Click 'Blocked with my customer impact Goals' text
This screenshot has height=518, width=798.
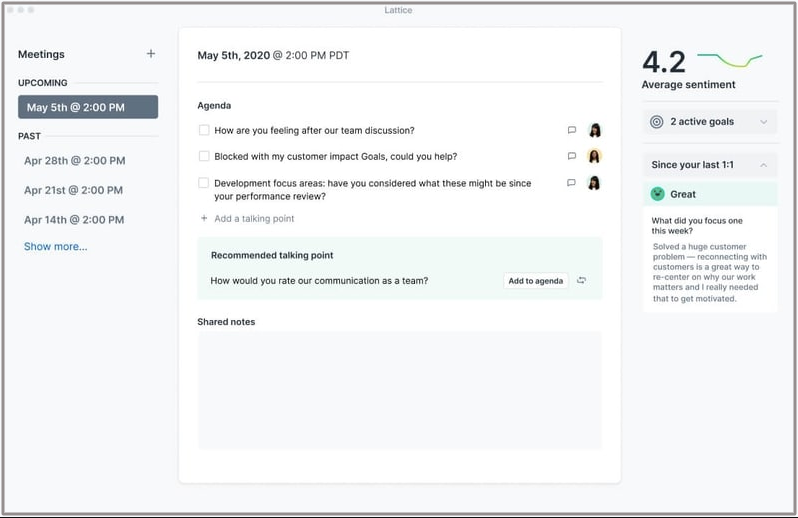[335, 156]
